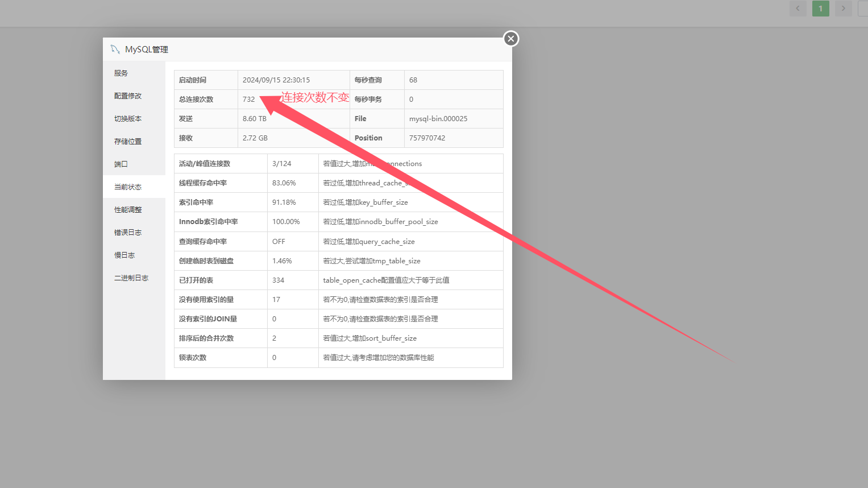Click the 3/124 active connections value
Viewport: 868px width, 488px height.
tap(282, 164)
